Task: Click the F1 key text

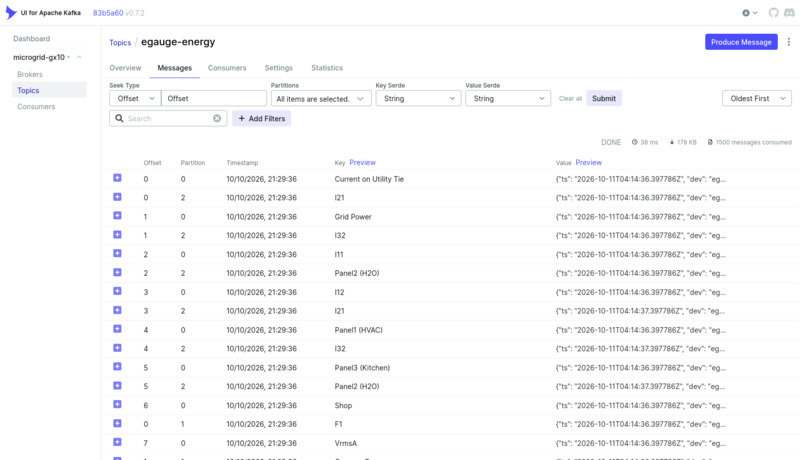Action: click(x=338, y=424)
